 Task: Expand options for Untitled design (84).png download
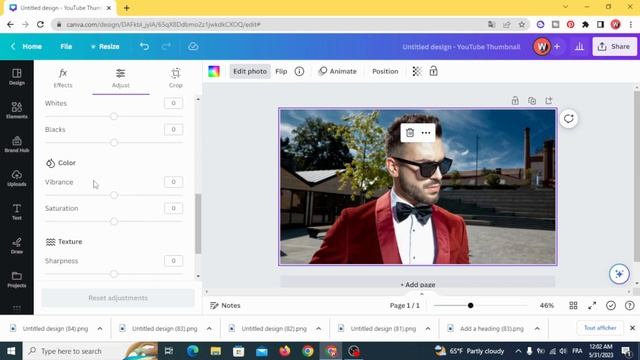100,329
